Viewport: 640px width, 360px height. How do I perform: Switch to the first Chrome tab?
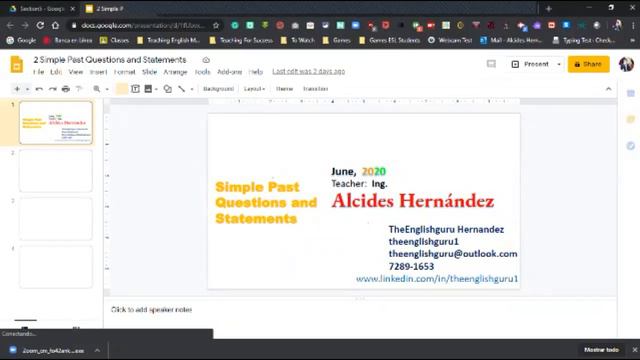click(41, 9)
